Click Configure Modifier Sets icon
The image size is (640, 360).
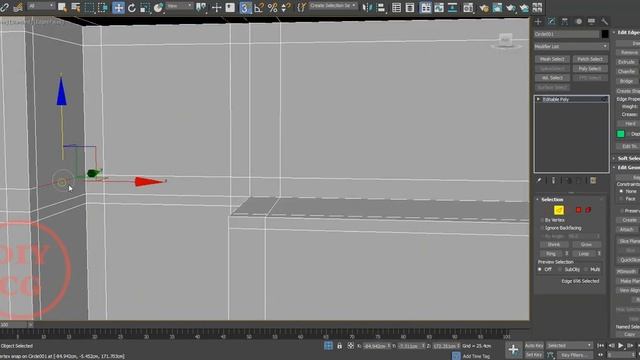tap(593, 180)
